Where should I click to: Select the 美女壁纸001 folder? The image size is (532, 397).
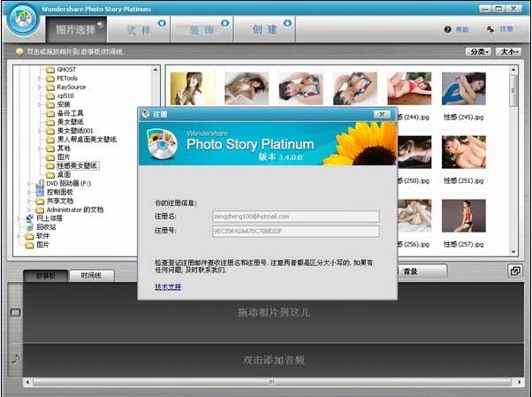[x=80, y=131]
